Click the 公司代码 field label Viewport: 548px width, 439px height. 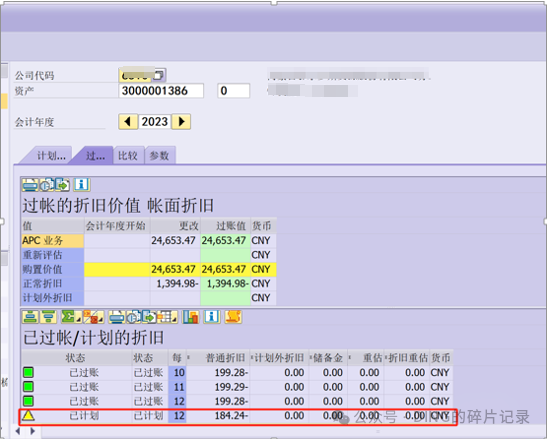tap(34, 75)
